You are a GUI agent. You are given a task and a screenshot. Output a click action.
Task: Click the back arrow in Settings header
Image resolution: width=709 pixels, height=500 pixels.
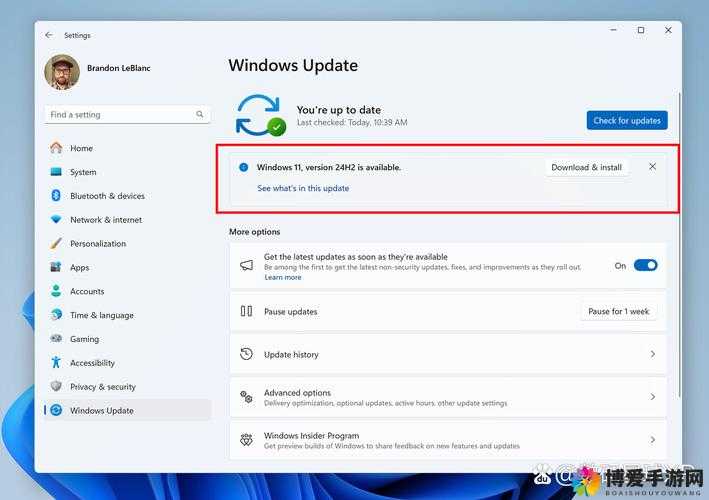(x=49, y=35)
